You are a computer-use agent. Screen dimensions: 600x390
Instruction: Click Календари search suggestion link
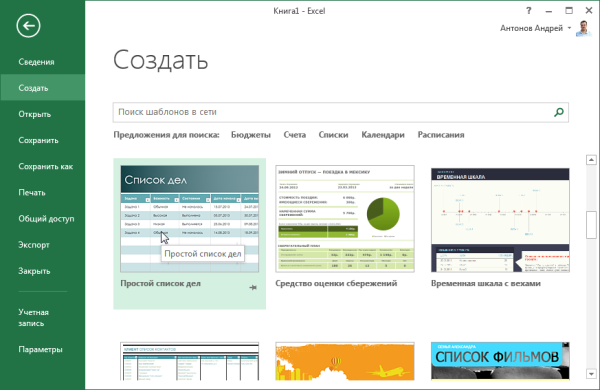point(383,135)
